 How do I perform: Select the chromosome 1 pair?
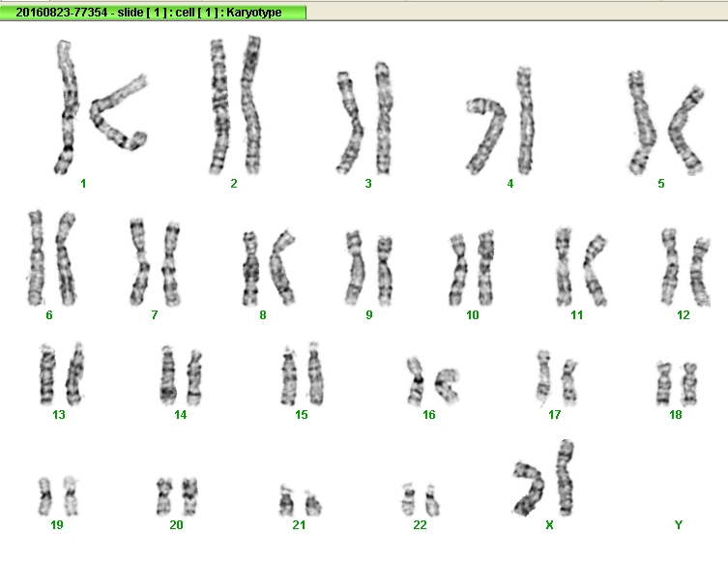[x=101, y=107]
